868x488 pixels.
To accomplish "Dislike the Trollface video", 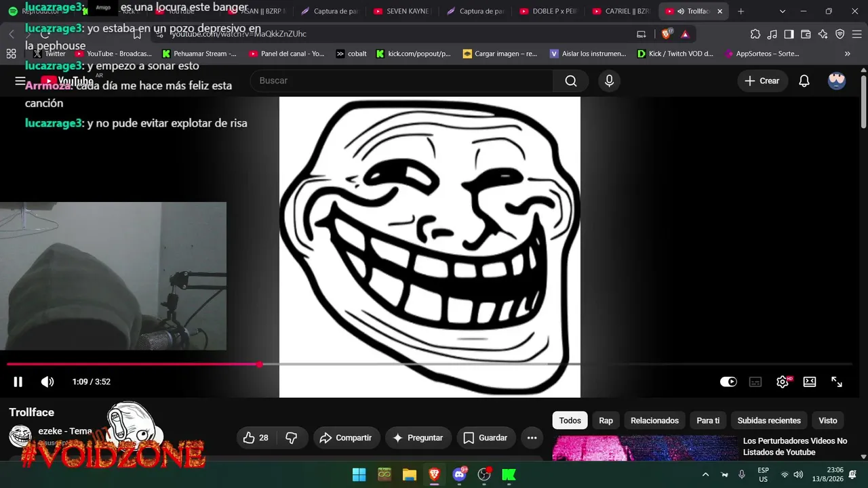I will [x=292, y=438].
